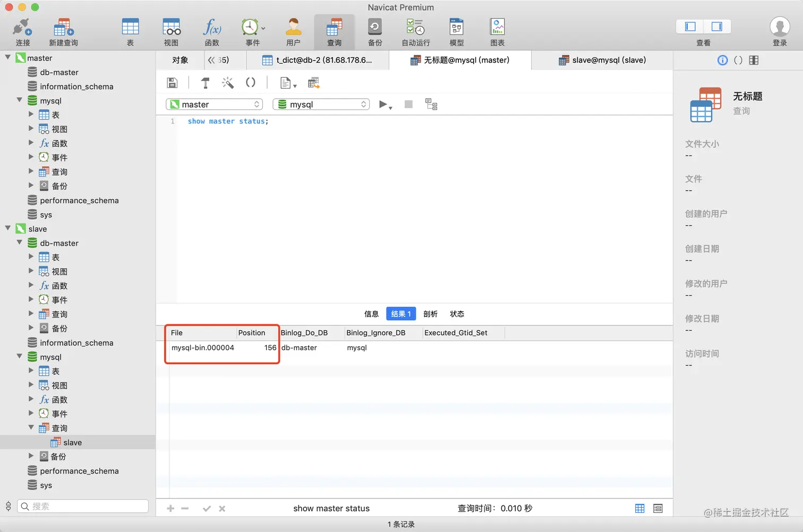Run the query with the play button
803x532 pixels.
click(x=383, y=105)
